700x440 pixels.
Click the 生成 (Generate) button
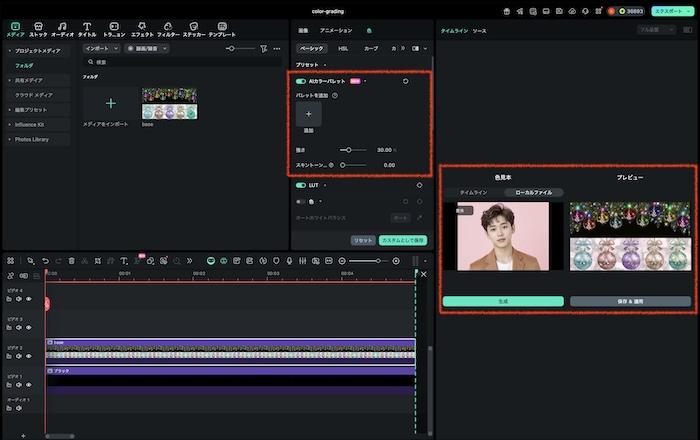pos(504,301)
